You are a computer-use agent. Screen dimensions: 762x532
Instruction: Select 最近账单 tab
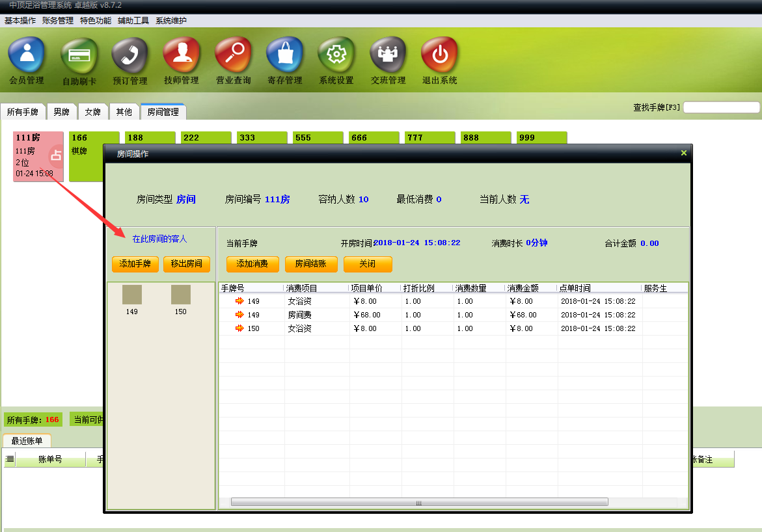[27, 441]
